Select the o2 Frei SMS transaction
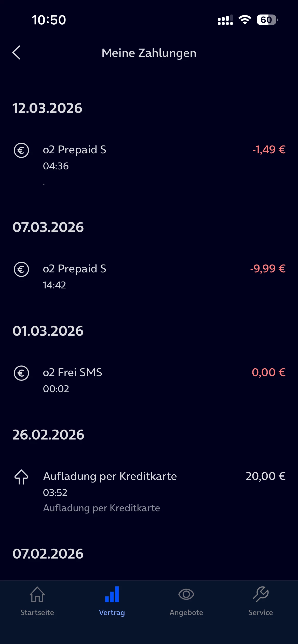 73,373
